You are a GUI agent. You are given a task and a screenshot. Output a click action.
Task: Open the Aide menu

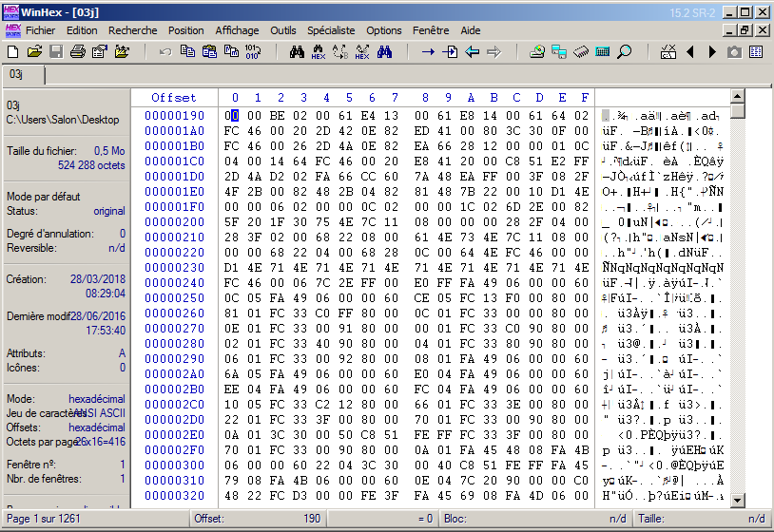tap(471, 30)
